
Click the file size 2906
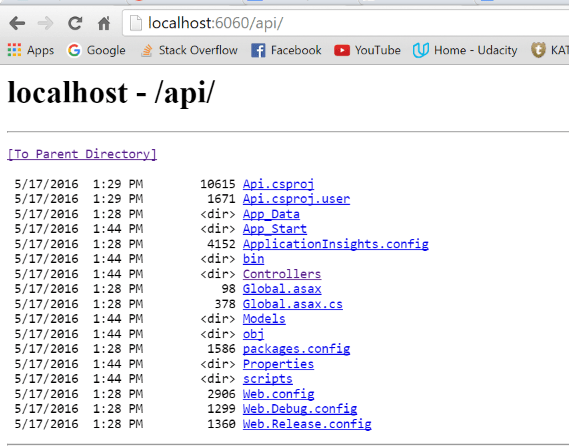(221, 394)
